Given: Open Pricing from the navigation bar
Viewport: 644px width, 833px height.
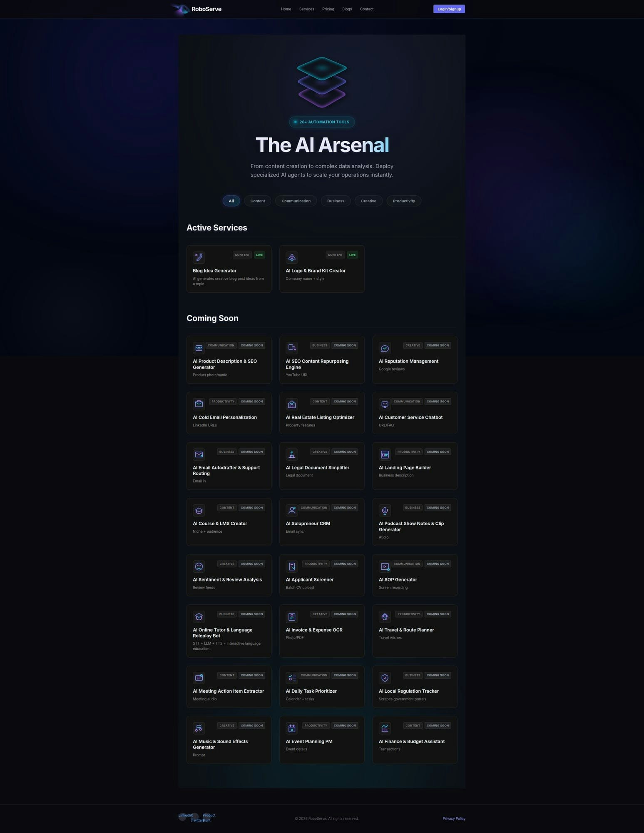Looking at the screenshot, I should [x=328, y=9].
